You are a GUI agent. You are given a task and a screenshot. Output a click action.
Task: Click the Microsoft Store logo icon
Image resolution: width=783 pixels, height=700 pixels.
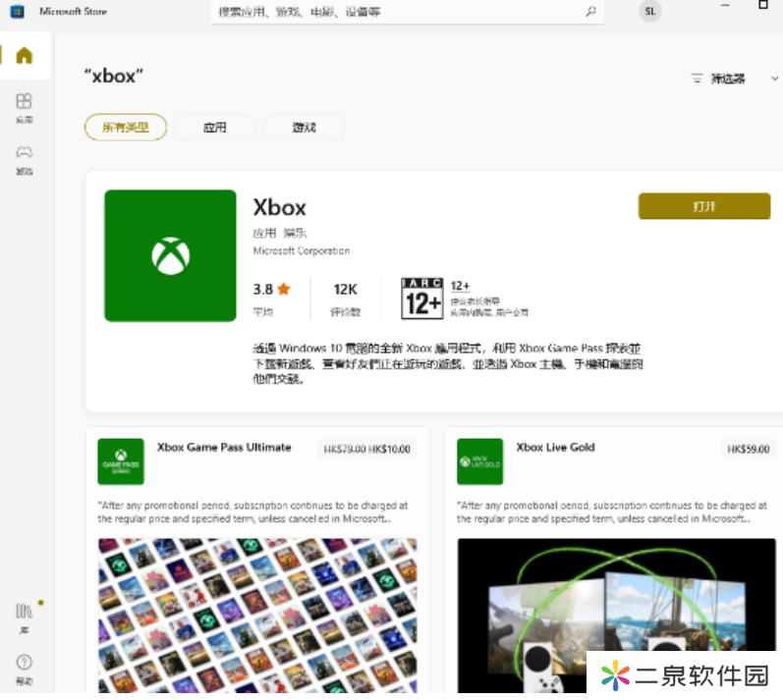point(18,12)
